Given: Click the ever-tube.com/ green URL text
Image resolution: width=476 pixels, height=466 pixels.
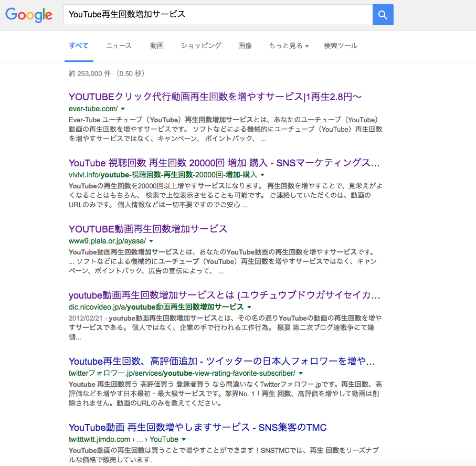Looking at the screenshot, I should (x=93, y=109).
